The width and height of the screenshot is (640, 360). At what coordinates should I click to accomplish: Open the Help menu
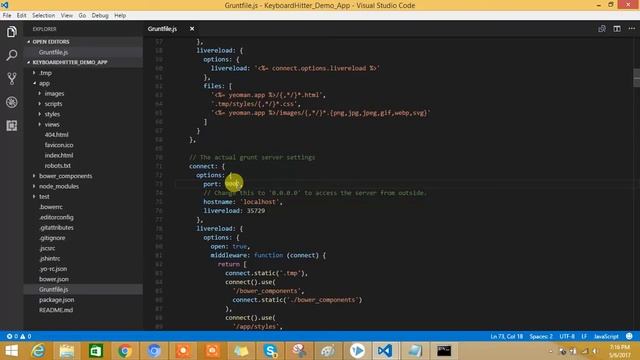[120, 16]
